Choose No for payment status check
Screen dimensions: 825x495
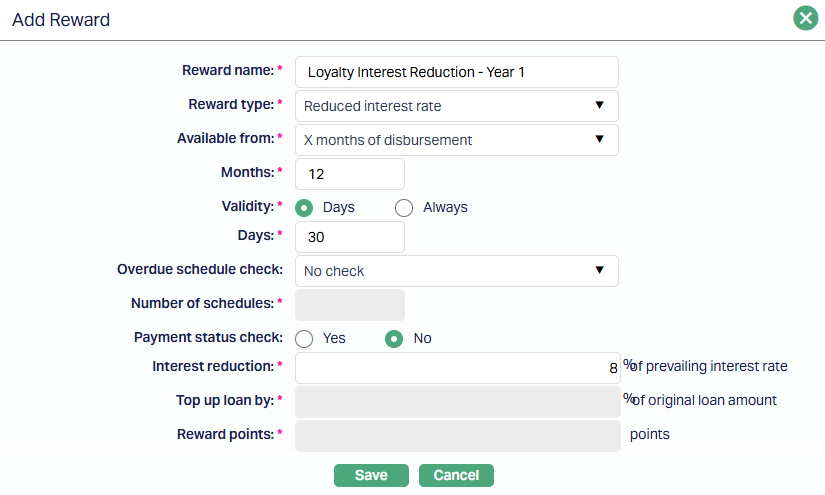(394, 338)
